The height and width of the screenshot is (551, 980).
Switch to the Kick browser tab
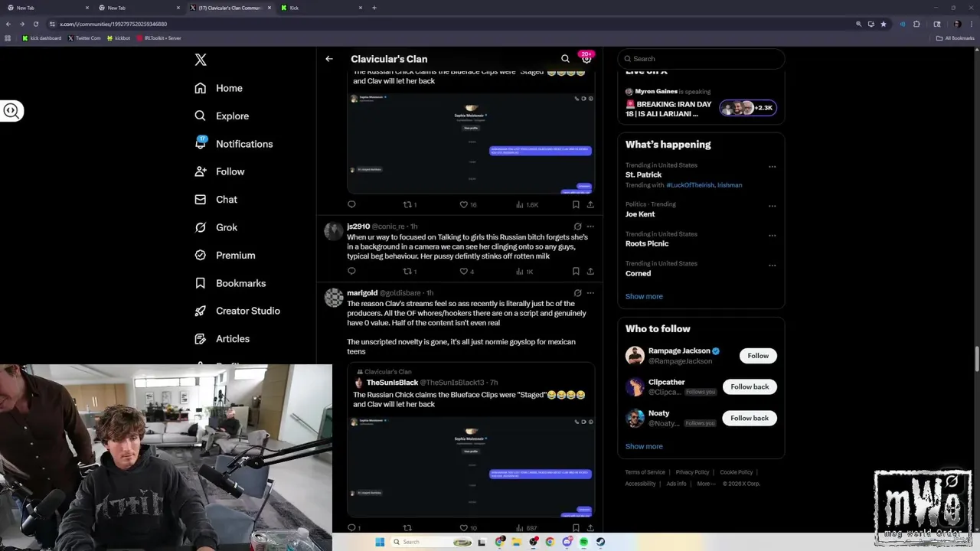[x=322, y=8]
